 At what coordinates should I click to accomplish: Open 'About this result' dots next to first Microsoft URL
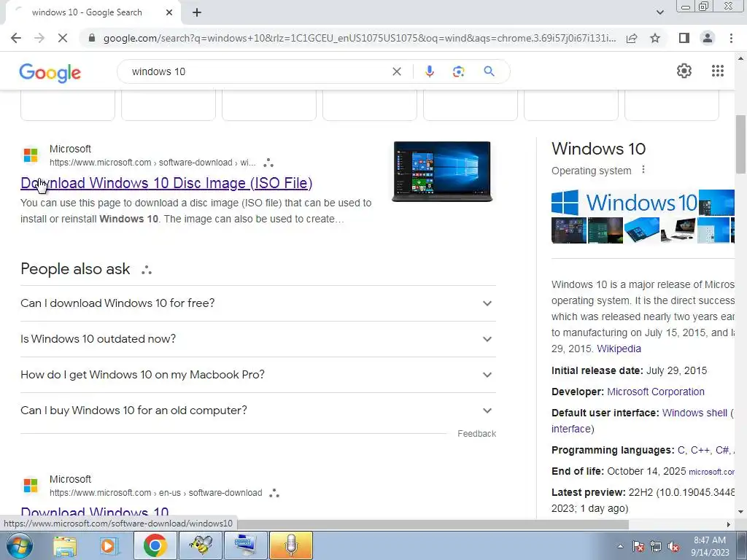tap(268, 163)
